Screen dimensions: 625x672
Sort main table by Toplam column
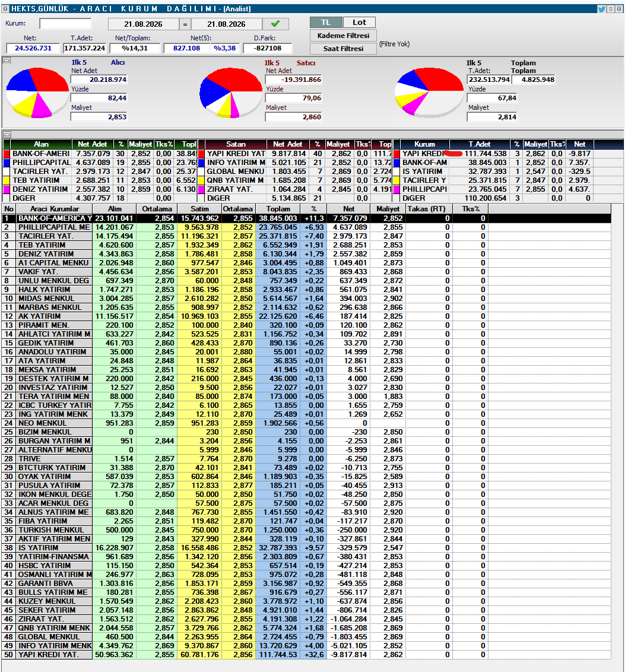[278, 209]
